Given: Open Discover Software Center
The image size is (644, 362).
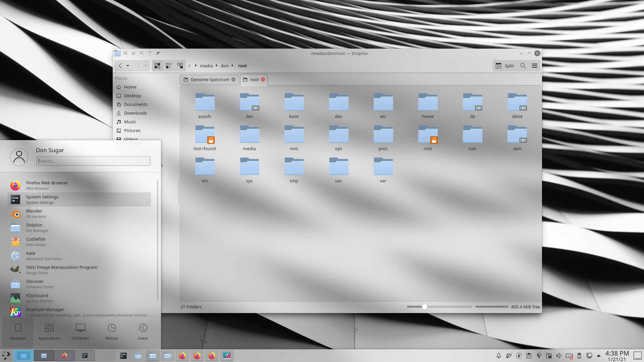Looking at the screenshot, I should coord(79,284).
